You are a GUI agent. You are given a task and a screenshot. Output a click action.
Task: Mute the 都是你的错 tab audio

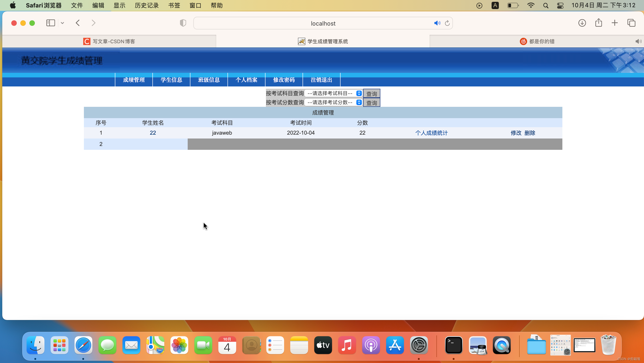(x=638, y=41)
